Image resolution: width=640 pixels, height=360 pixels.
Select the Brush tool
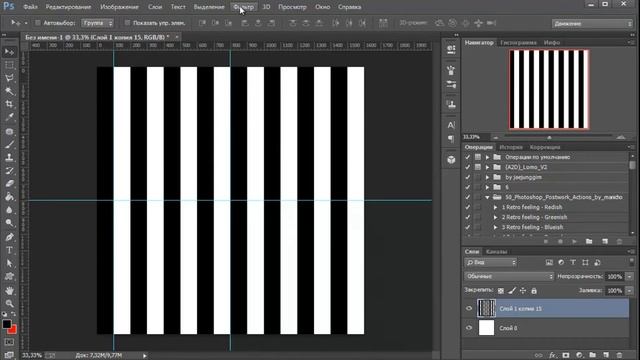(x=9, y=144)
